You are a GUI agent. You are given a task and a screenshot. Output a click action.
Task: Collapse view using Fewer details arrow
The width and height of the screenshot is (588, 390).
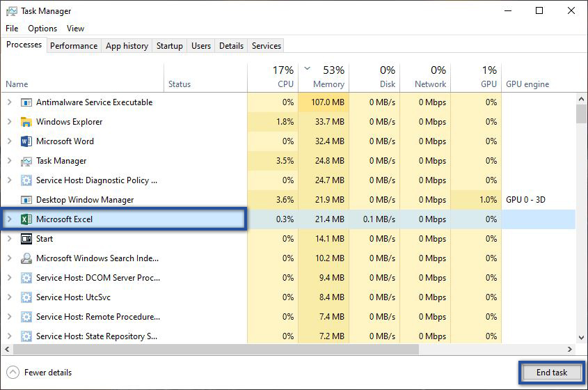click(12, 373)
